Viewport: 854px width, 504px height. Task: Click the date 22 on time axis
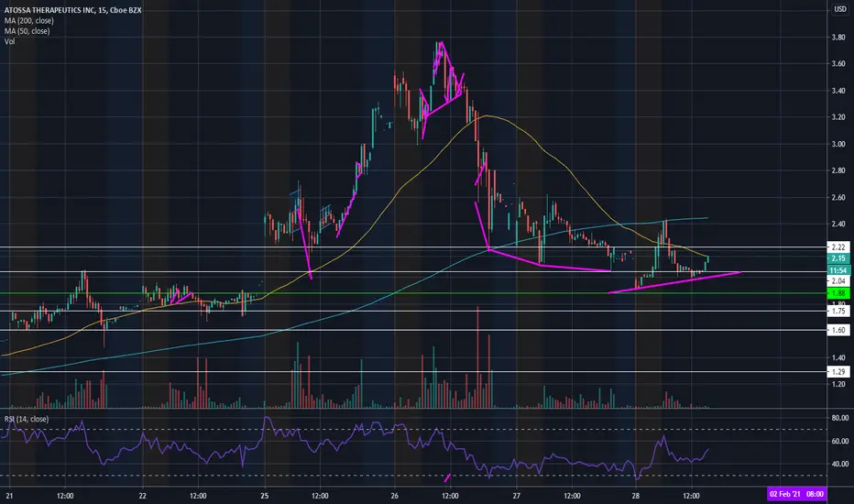click(143, 496)
